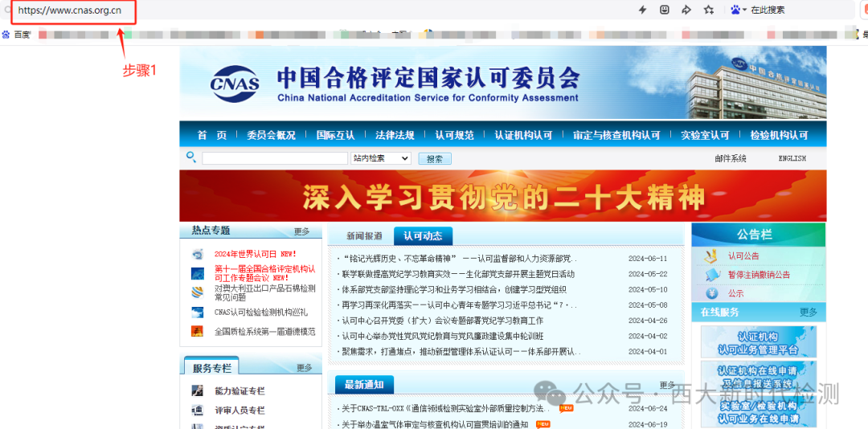Open the 评审人员专栏 link

point(240,411)
